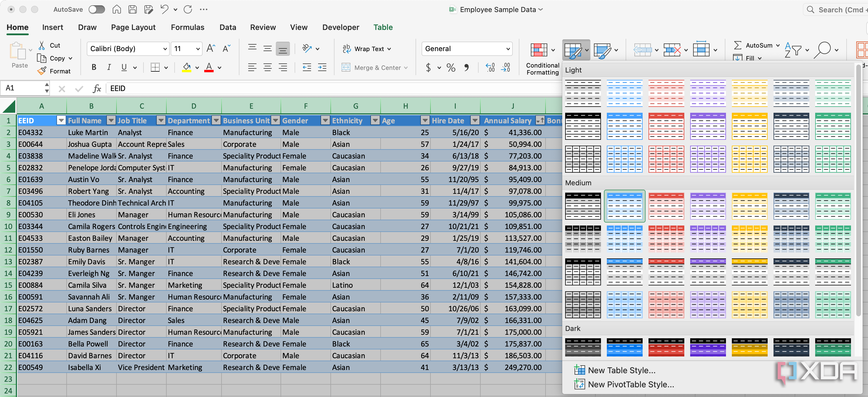Viewport: 868px width, 397px height.
Task: Redo the last action
Action: tap(188, 9)
